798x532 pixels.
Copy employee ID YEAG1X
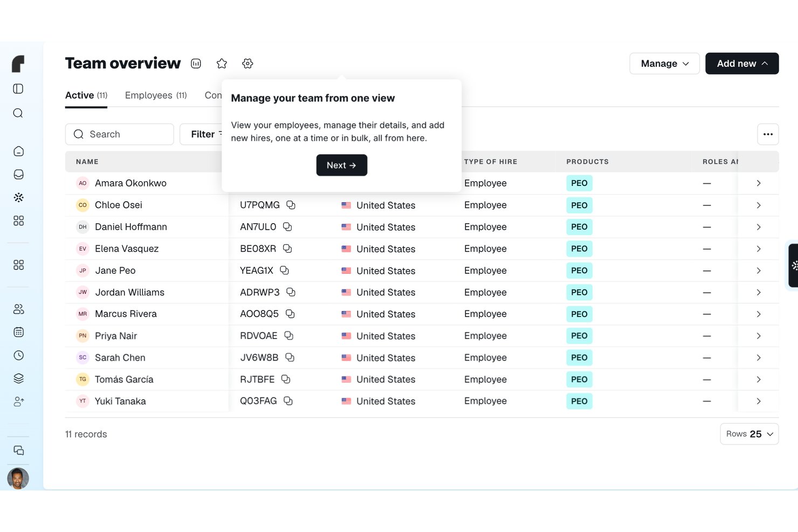pyautogui.click(x=284, y=270)
